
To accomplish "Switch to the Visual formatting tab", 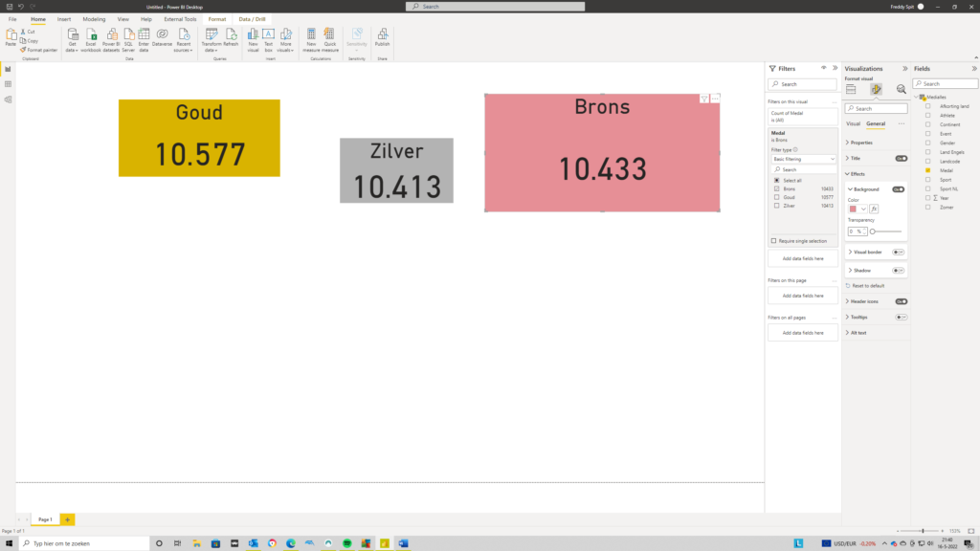I will [854, 123].
